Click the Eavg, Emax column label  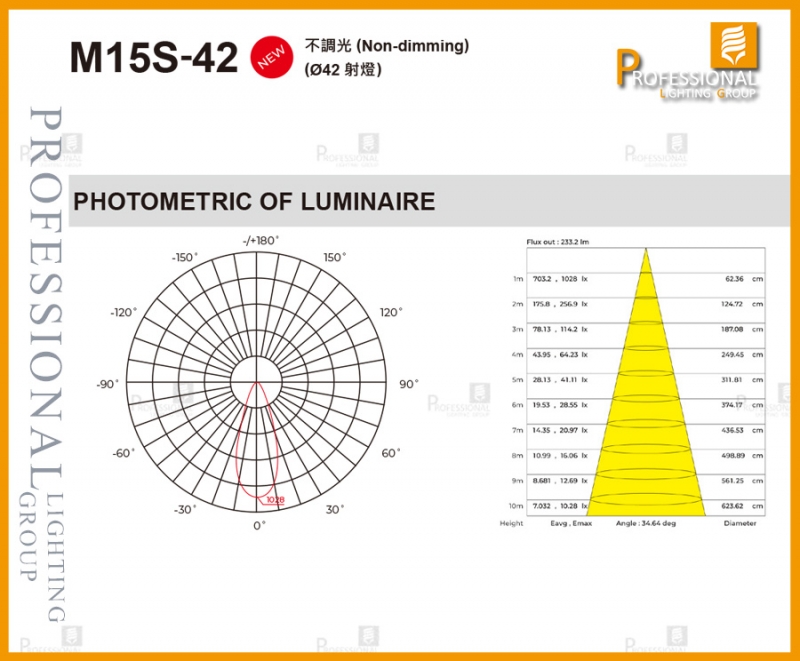click(x=565, y=522)
